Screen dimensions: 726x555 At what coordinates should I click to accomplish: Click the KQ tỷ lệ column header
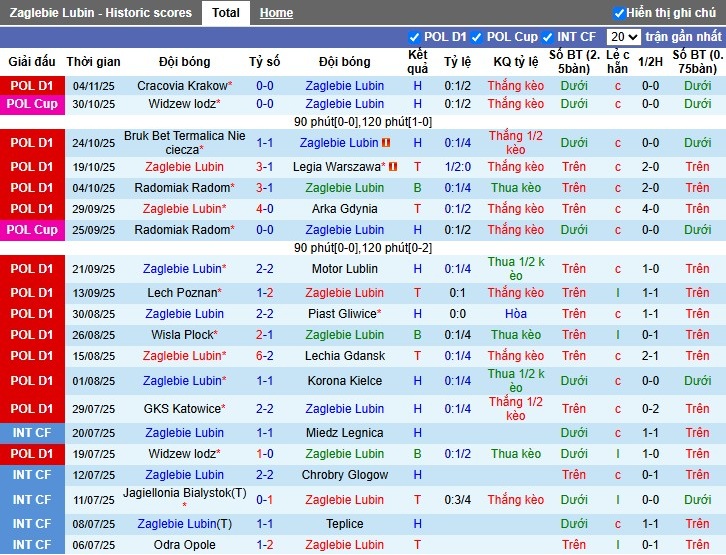click(x=516, y=62)
